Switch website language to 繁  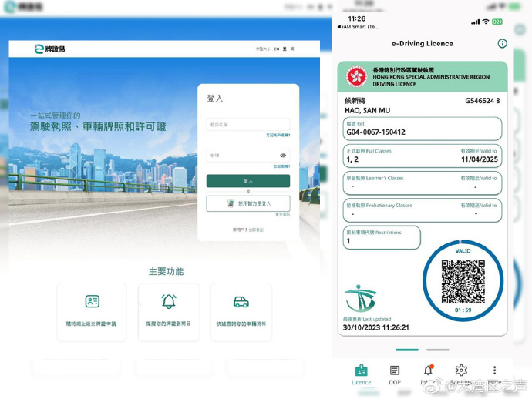[x=285, y=49]
